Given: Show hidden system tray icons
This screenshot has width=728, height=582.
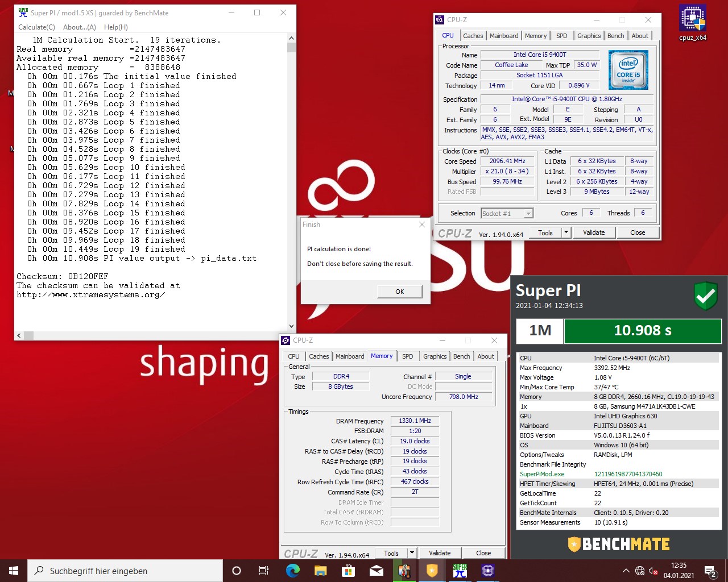Looking at the screenshot, I should click(x=626, y=571).
